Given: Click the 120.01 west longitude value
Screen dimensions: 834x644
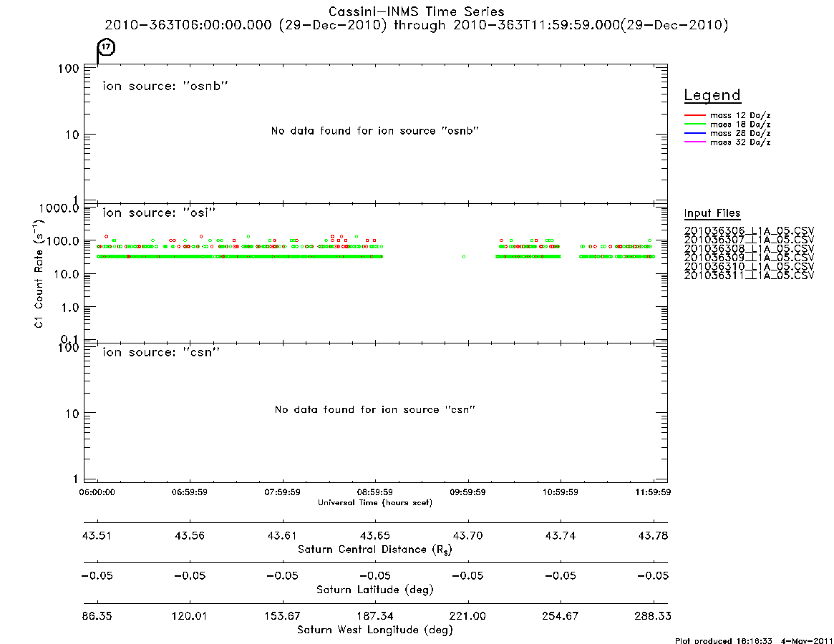Looking at the screenshot, I should coord(190,616).
